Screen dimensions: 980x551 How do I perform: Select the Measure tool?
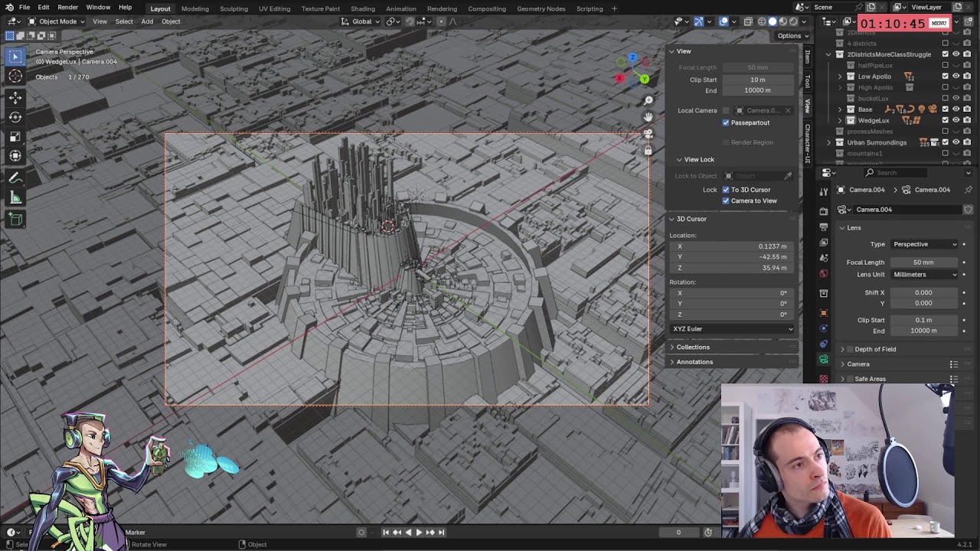pyautogui.click(x=15, y=198)
